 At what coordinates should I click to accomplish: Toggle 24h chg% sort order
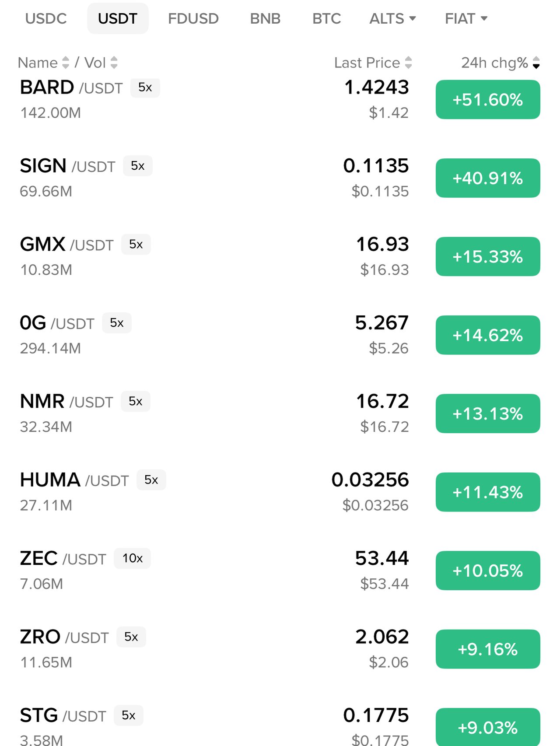(x=536, y=63)
